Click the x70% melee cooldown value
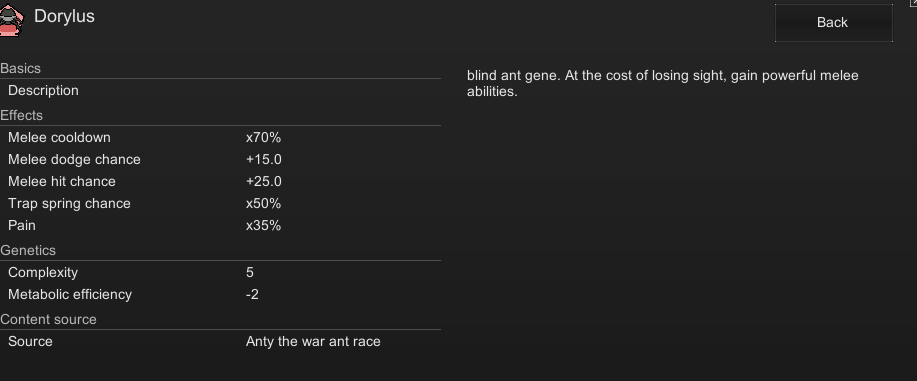Viewport: 917px width, 381px height. (x=263, y=138)
